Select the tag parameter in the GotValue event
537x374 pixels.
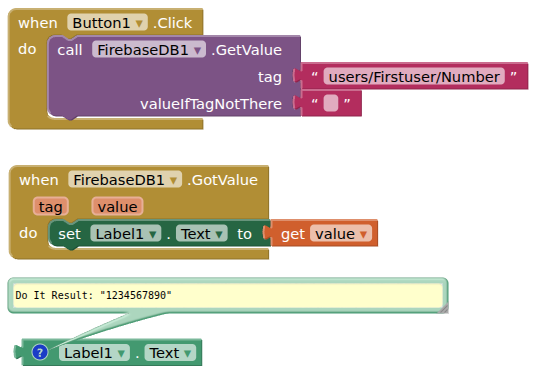[x=51, y=207]
